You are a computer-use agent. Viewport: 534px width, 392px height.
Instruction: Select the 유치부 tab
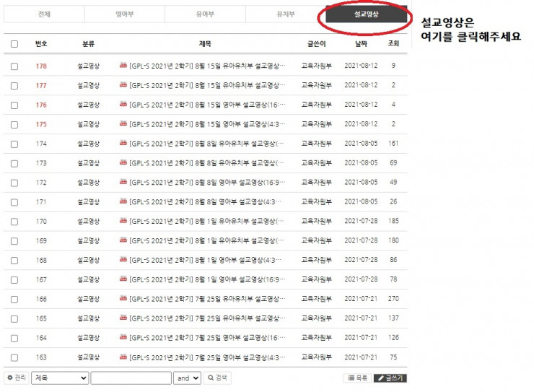pyautogui.click(x=286, y=14)
